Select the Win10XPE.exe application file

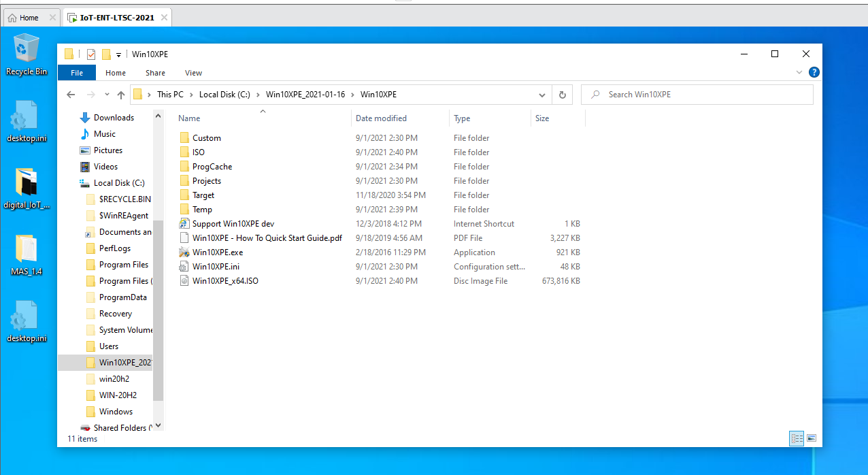point(217,252)
